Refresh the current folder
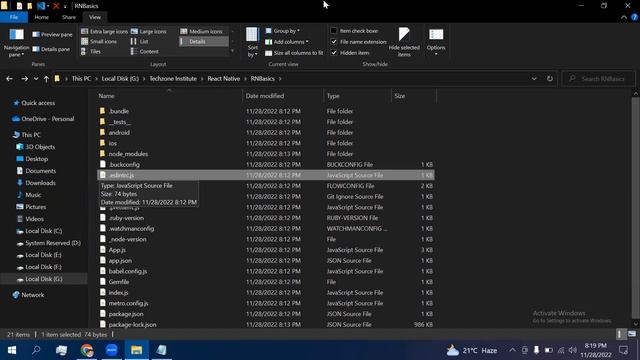Image resolution: width=640 pixels, height=360 pixels. click(x=550, y=79)
